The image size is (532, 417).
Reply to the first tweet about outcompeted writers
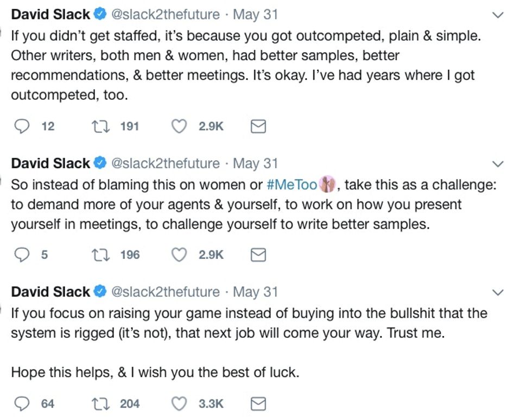point(21,127)
